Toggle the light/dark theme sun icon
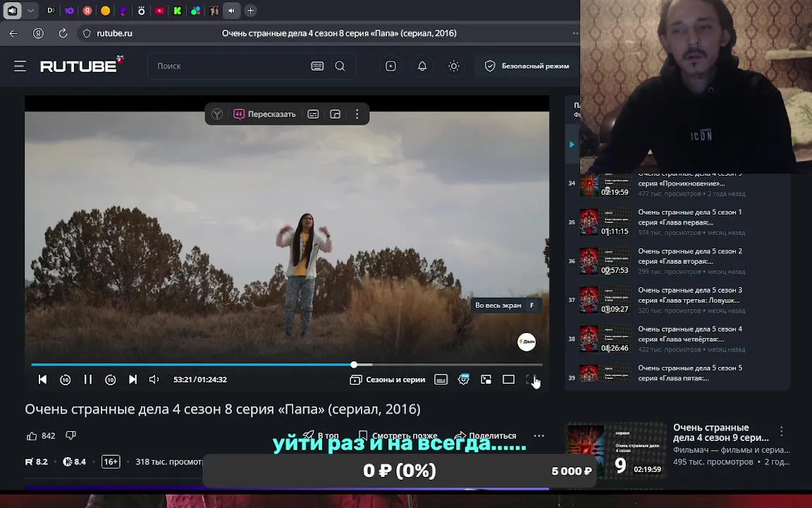Image resolution: width=812 pixels, height=508 pixels. [x=454, y=66]
